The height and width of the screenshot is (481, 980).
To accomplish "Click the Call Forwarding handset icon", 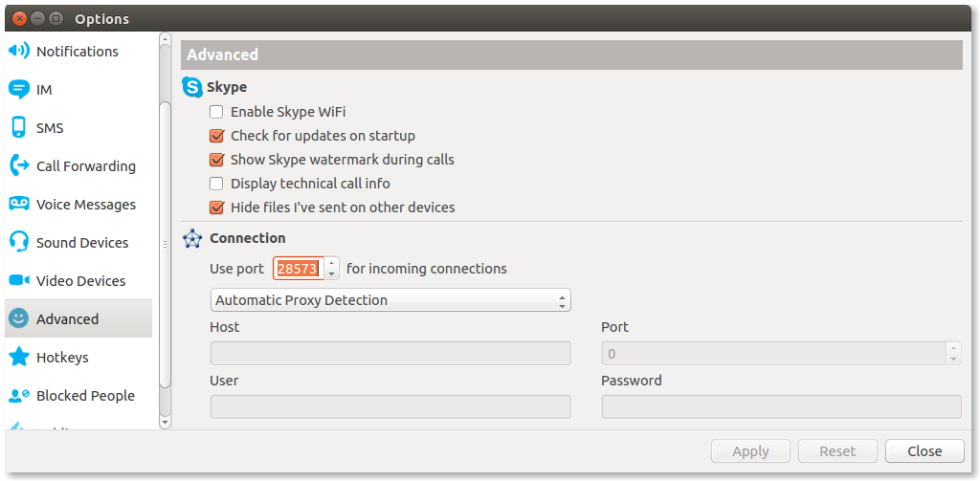I will point(18,165).
